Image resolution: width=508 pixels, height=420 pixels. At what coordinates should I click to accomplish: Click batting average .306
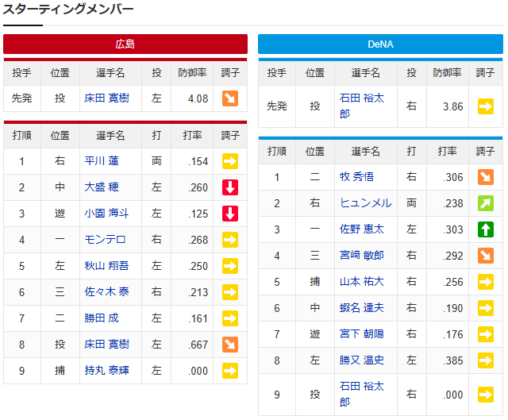click(453, 177)
